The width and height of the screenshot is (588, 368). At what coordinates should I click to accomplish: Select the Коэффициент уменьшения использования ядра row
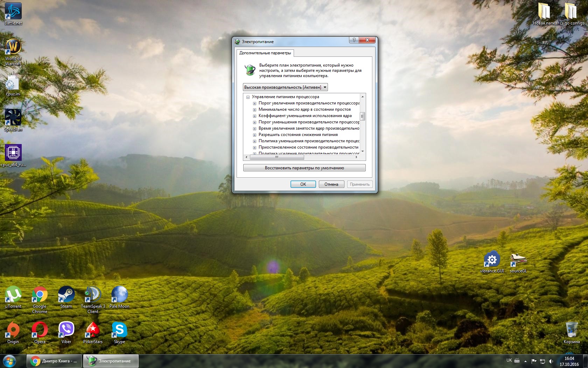pos(305,116)
